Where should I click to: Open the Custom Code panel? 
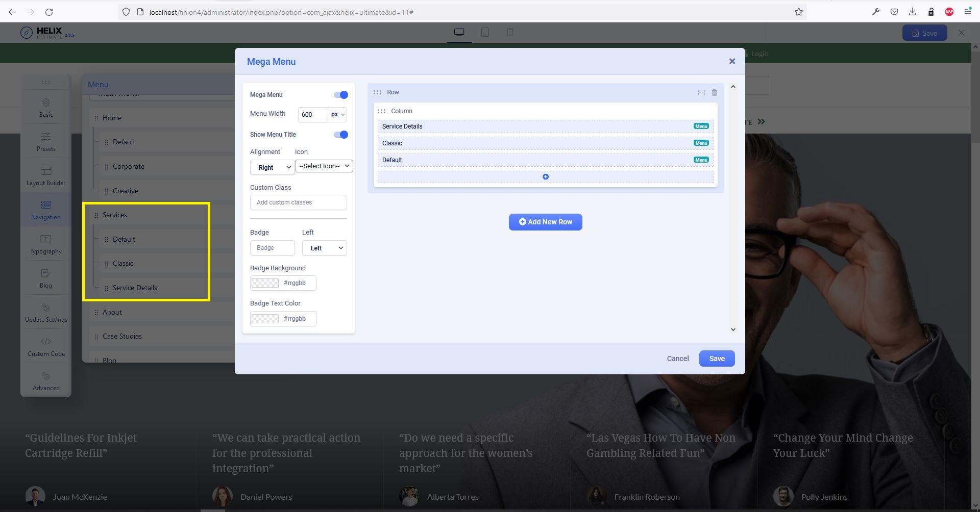[x=45, y=346]
